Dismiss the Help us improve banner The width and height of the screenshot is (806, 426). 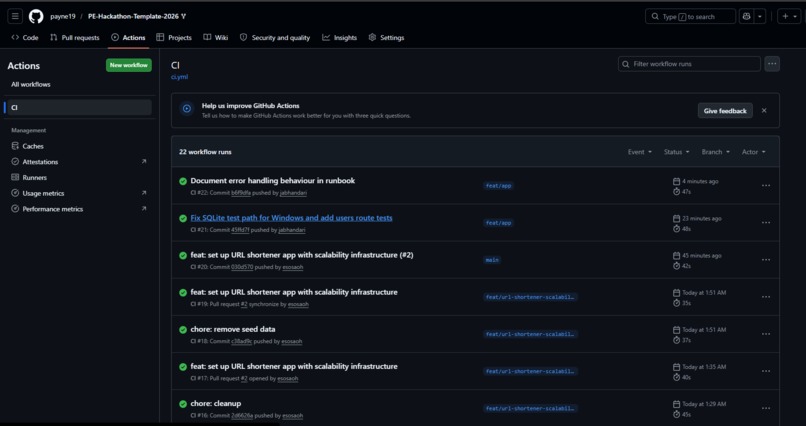click(764, 110)
